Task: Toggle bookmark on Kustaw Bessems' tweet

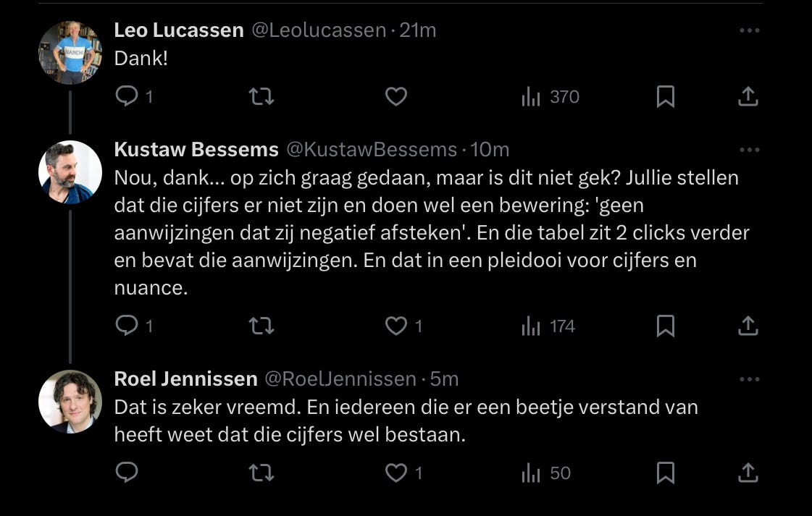Action: pos(666,326)
